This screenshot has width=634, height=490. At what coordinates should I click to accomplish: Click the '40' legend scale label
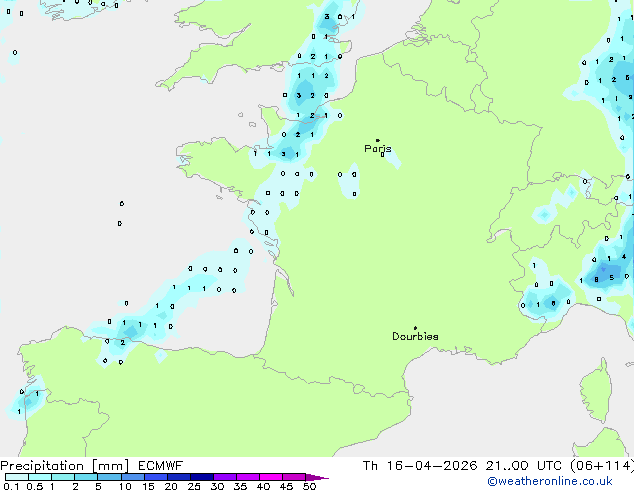coord(263,486)
